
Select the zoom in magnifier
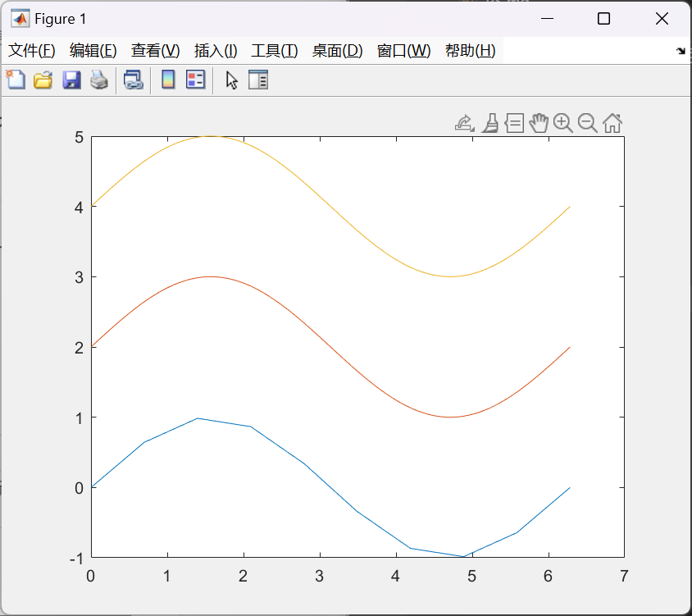point(562,123)
